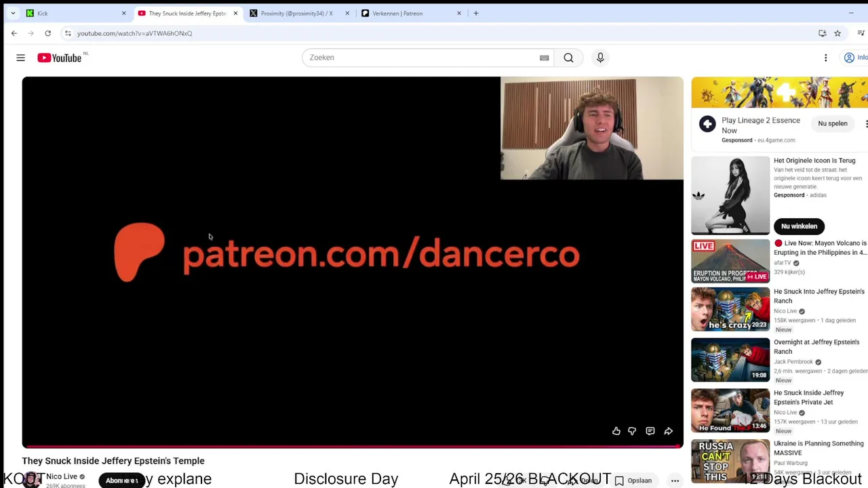Click the video progress bar

pyautogui.click(x=353, y=447)
